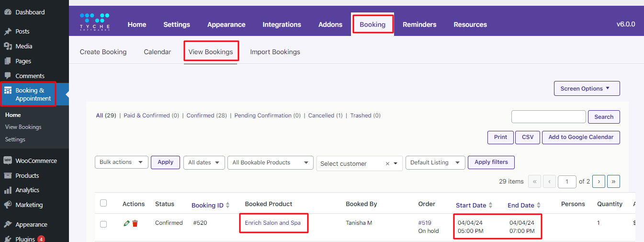This screenshot has width=644, height=242.
Task: Click the Search button
Action: pos(604,117)
